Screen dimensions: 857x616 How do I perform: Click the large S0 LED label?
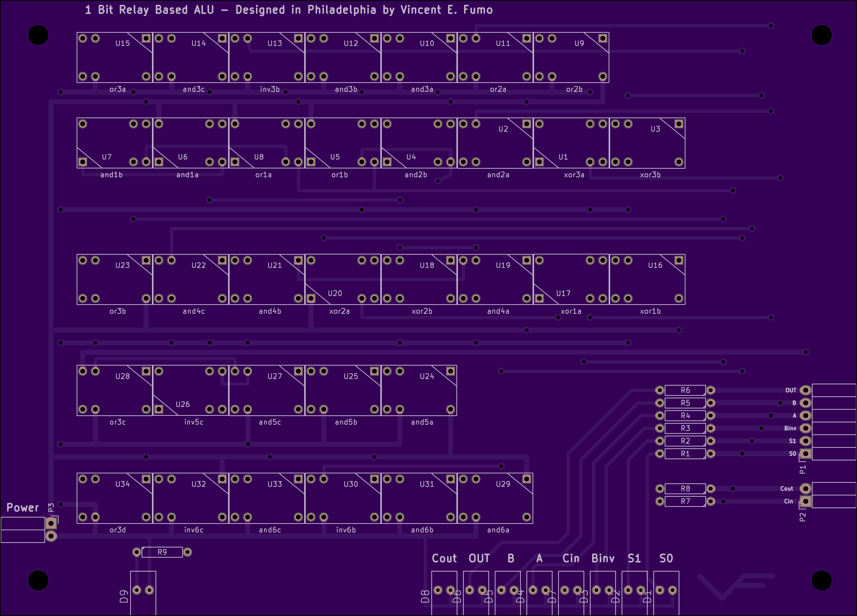[666, 559]
